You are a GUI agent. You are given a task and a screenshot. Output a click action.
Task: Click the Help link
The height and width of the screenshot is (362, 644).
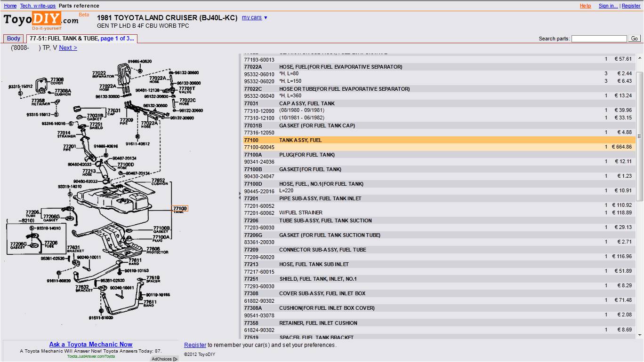tap(585, 6)
